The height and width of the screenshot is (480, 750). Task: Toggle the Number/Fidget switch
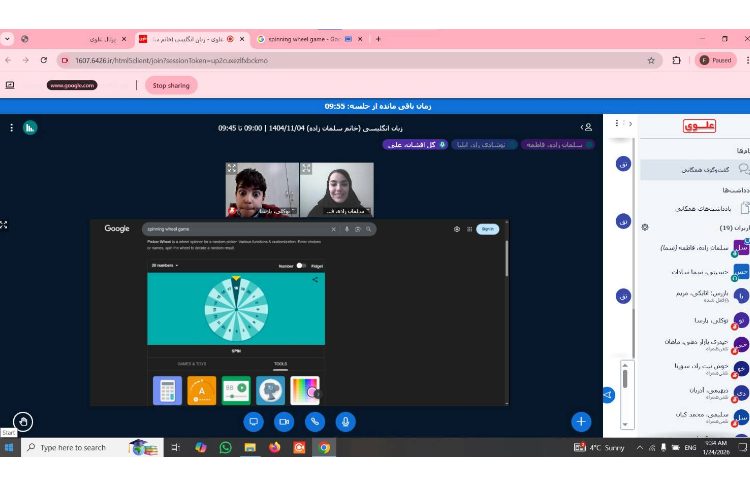pyautogui.click(x=301, y=266)
